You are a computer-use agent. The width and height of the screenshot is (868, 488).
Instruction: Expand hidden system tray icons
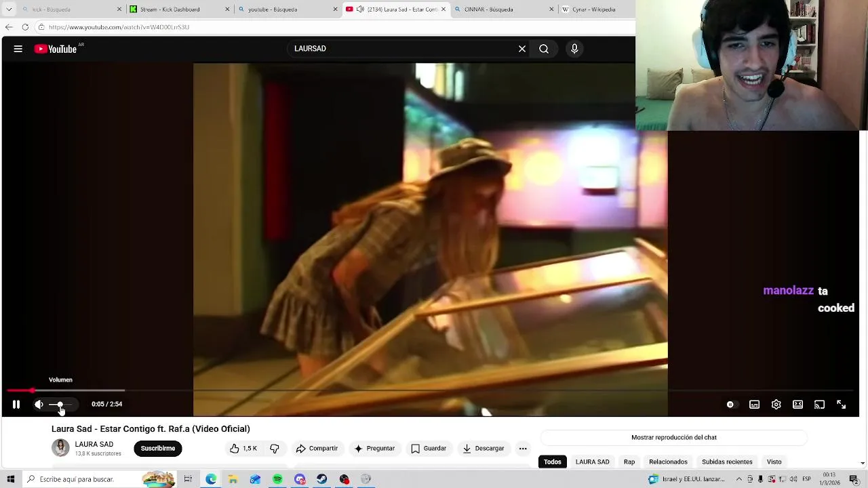(739, 479)
